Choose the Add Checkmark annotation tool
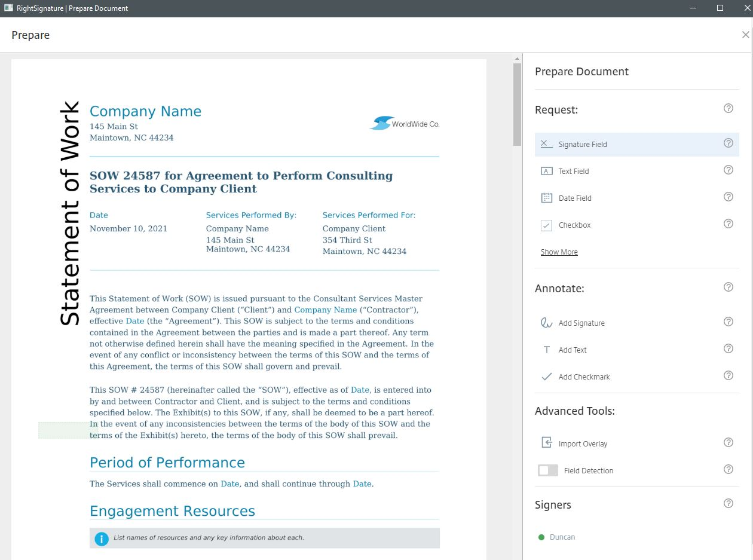This screenshot has height=560, width=753. tap(583, 377)
